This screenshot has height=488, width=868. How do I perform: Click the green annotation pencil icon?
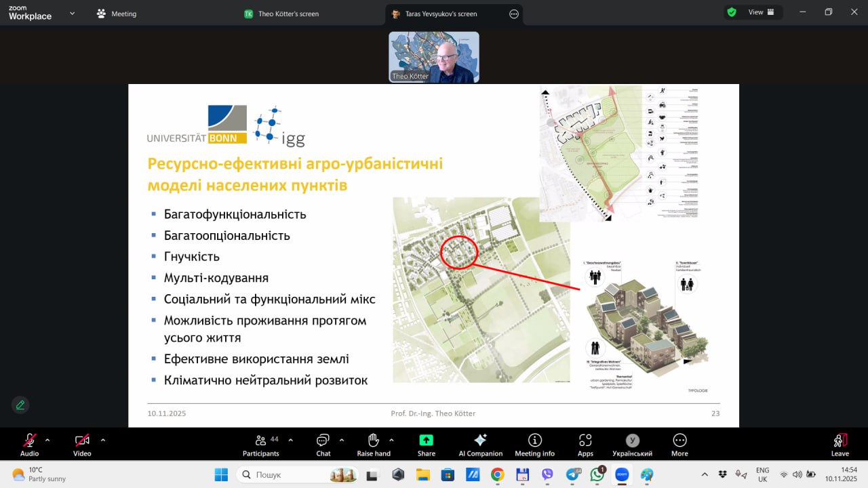click(x=20, y=405)
